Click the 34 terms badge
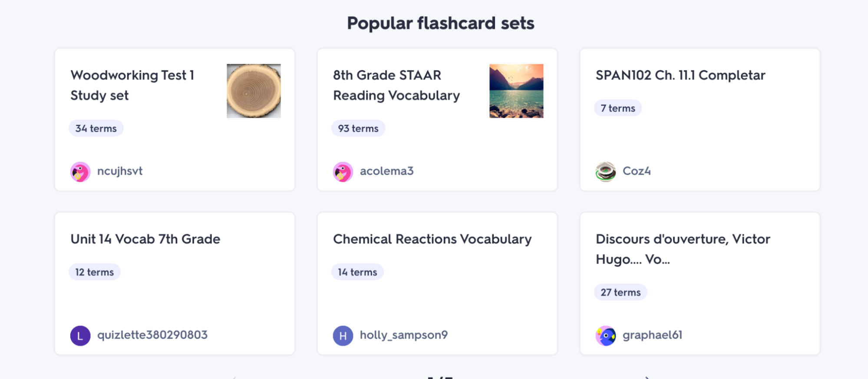Viewport: 868px width, 379px height. [x=96, y=128]
